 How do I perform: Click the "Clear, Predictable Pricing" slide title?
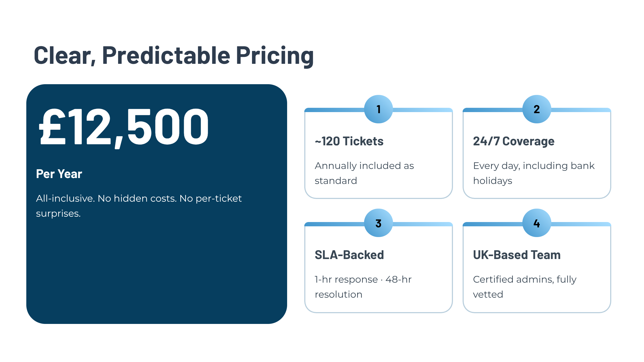tap(174, 56)
